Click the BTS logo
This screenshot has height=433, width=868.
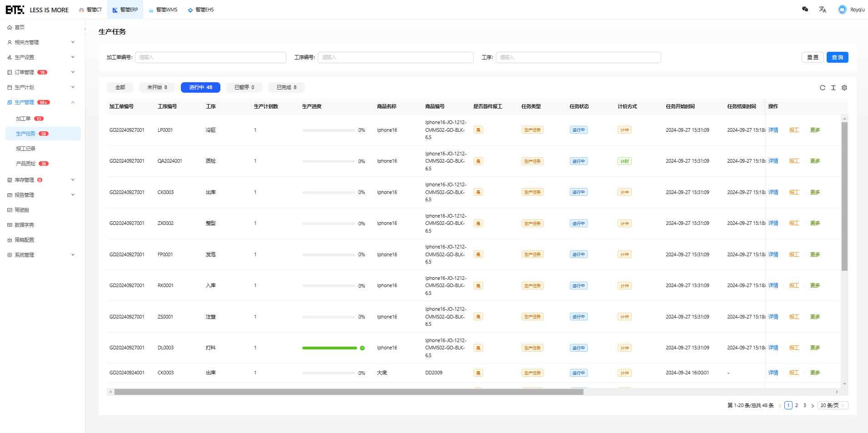15,10
